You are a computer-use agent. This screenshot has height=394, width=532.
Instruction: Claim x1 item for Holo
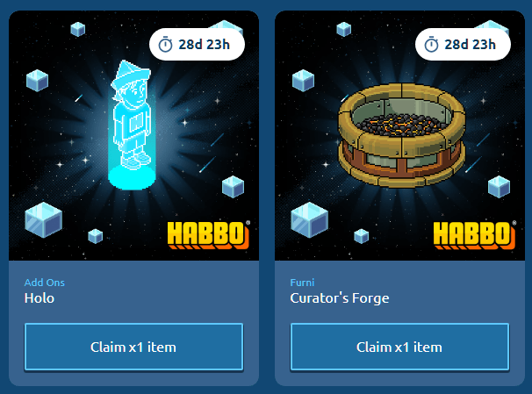coord(133,347)
